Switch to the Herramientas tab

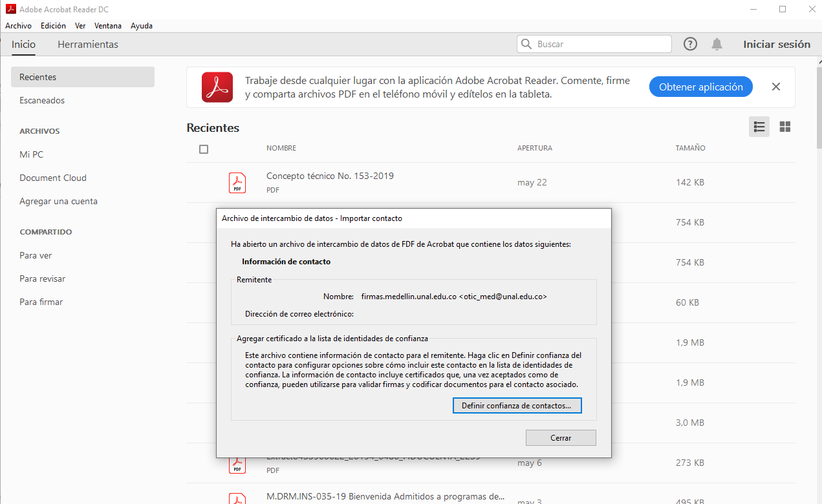[x=88, y=45]
